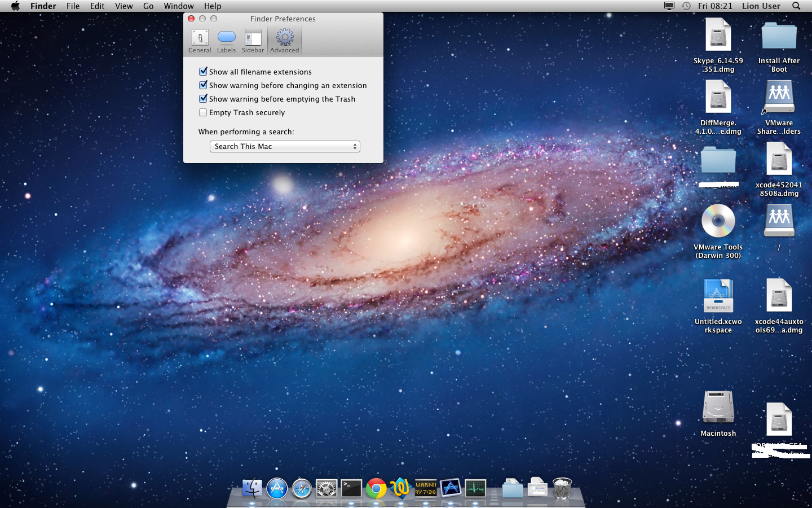Launch App Store from the Dock
Screen dimensions: 812x508
click(x=277, y=488)
